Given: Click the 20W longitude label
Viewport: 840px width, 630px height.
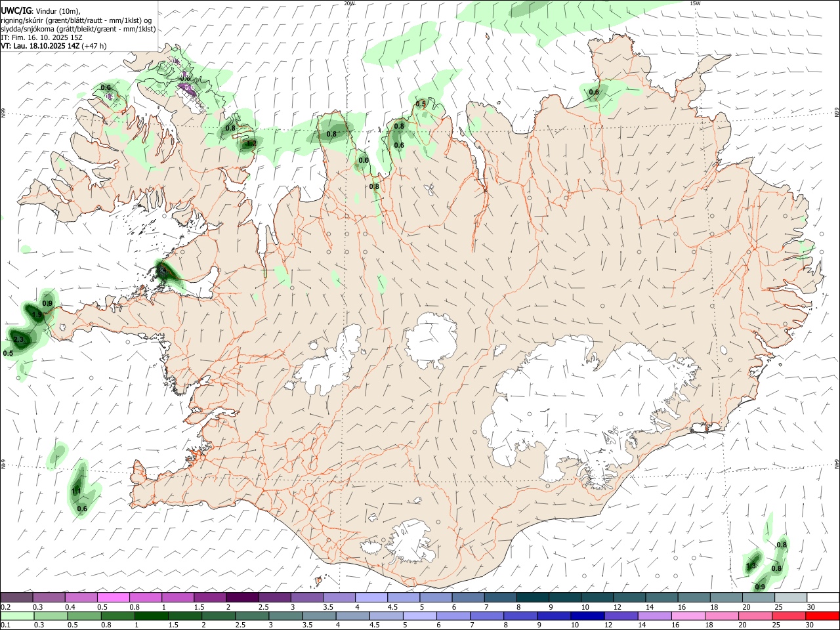Looking at the screenshot, I should 349,3.
